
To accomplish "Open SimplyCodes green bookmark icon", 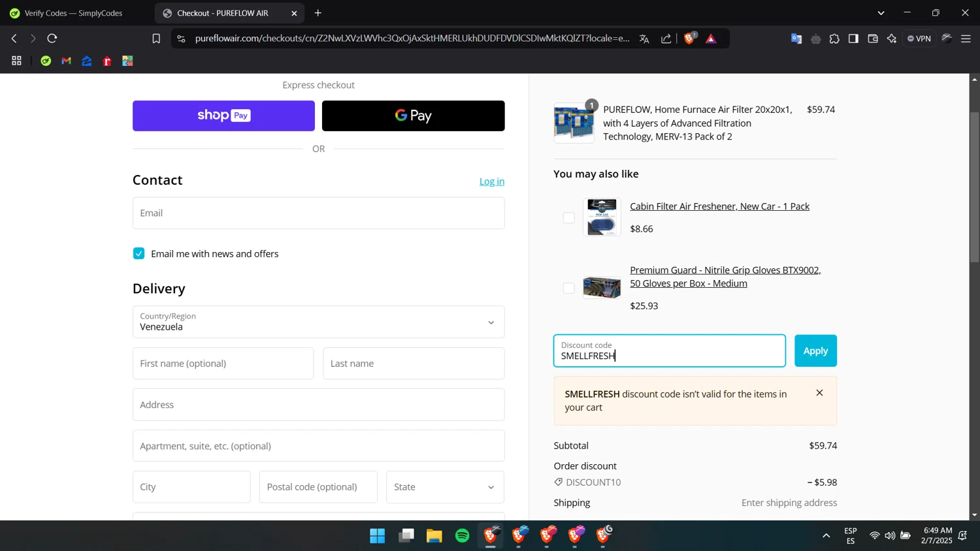I will (x=46, y=61).
